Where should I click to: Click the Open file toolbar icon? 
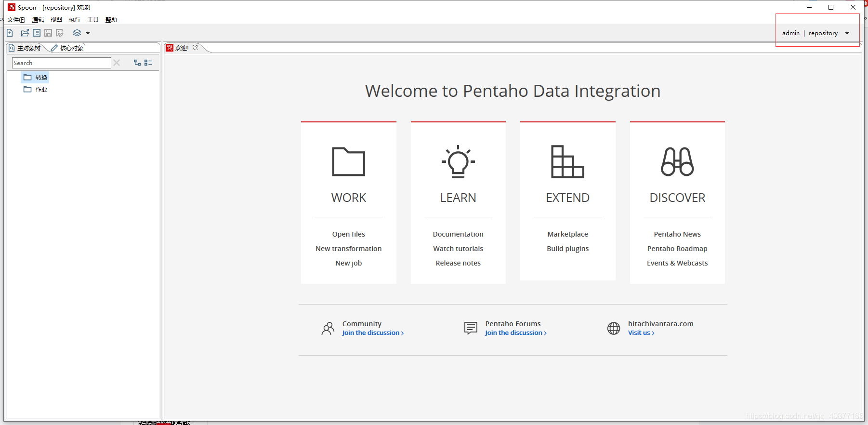click(x=25, y=33)
